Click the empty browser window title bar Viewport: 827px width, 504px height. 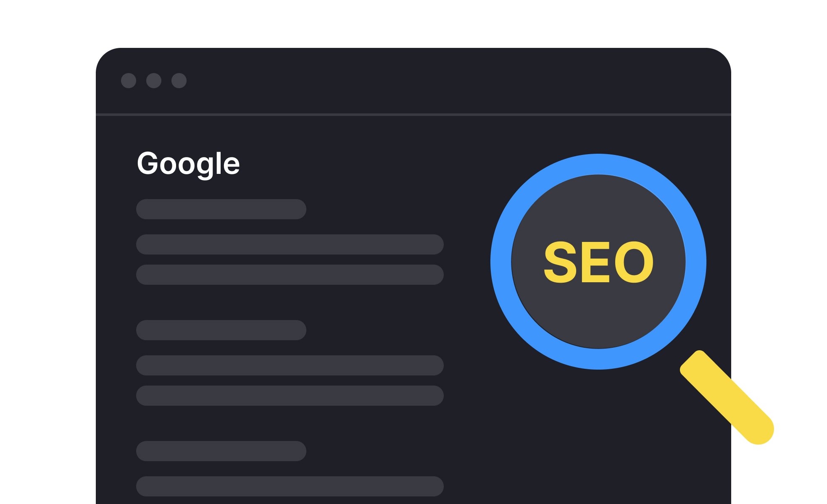pos(420,81)
